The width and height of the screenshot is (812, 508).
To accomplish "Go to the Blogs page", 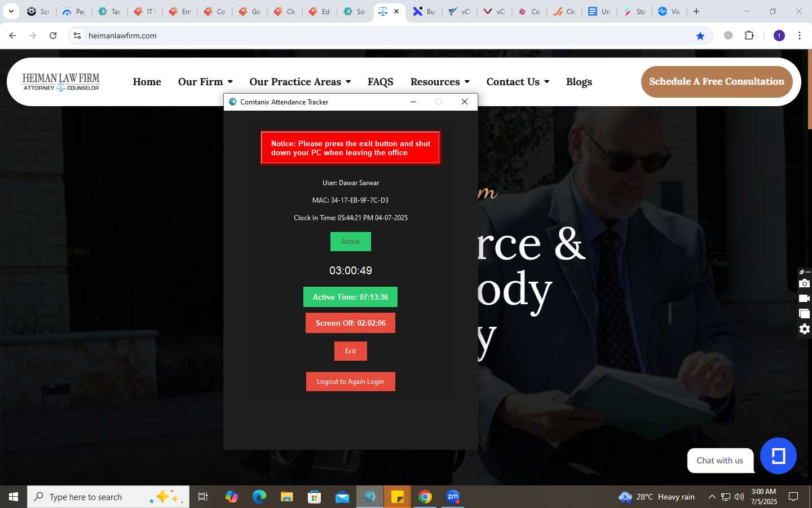I will coord(579,82).
